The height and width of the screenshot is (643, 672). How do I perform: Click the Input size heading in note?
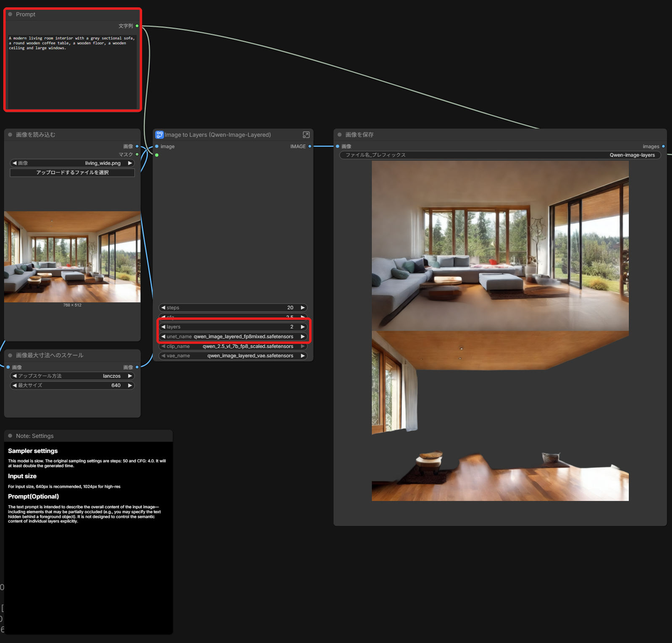(22, 476)
